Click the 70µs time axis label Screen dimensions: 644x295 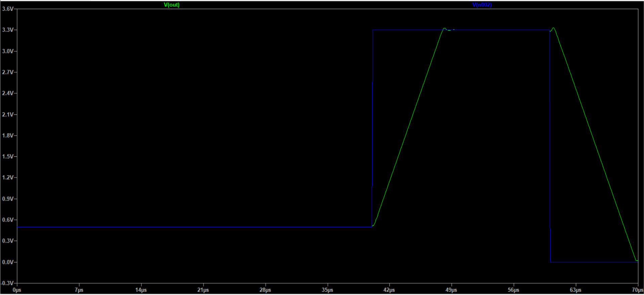pos(638,290)
